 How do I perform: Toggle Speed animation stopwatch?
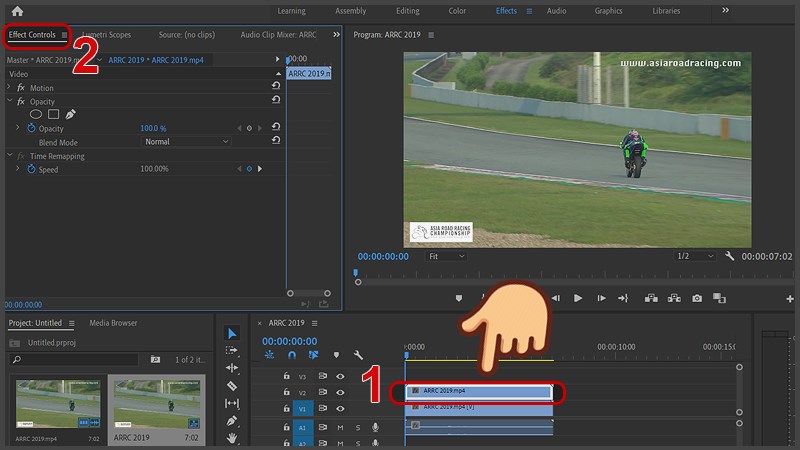tap(31, 168)
